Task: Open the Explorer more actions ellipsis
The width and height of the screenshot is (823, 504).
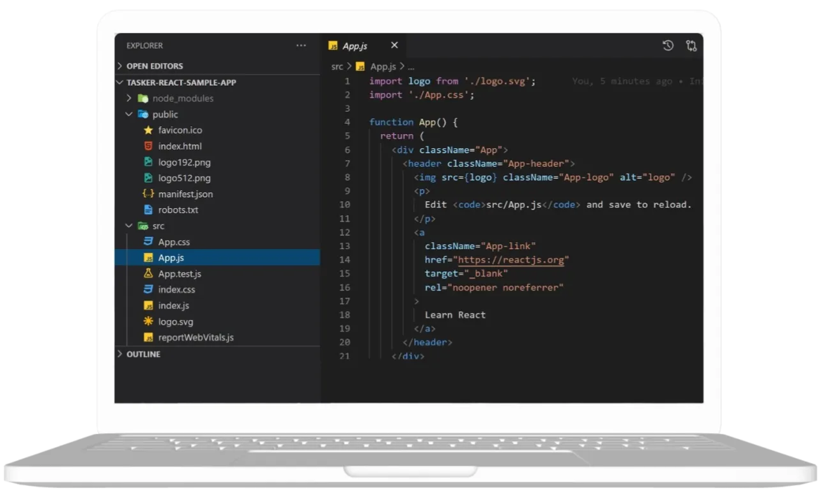Action: tap(301, 45)
